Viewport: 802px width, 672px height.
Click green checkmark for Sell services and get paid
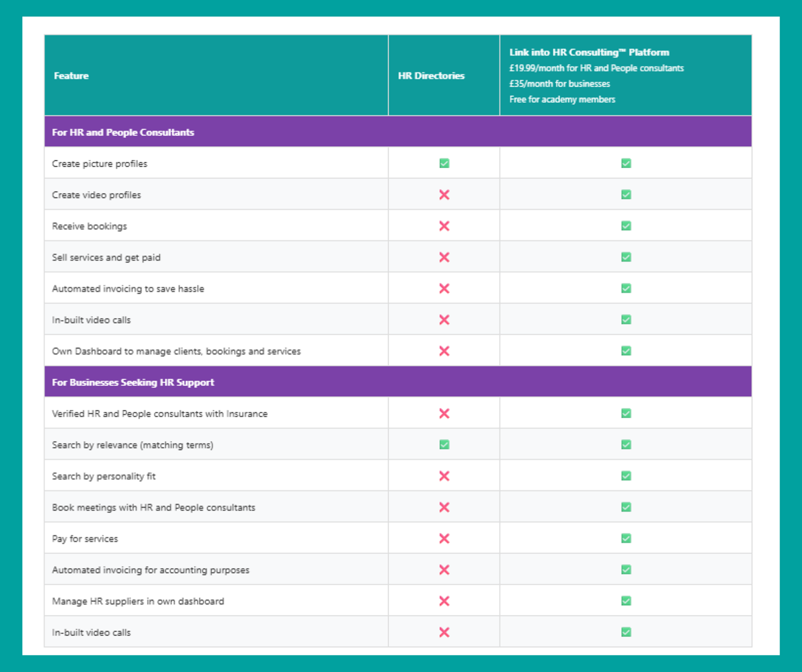(626, 257)
